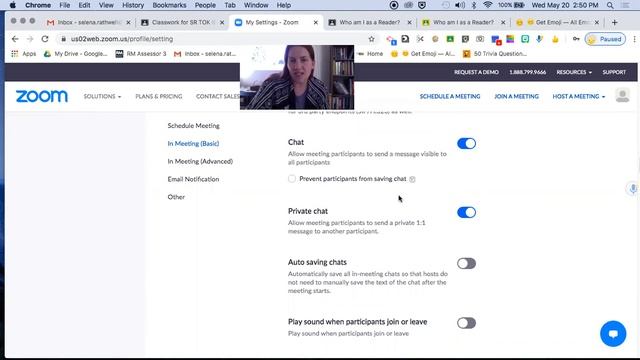640x360 pixels.
Task: Open the profile avatar menu
Action: (x=622, y=96)
